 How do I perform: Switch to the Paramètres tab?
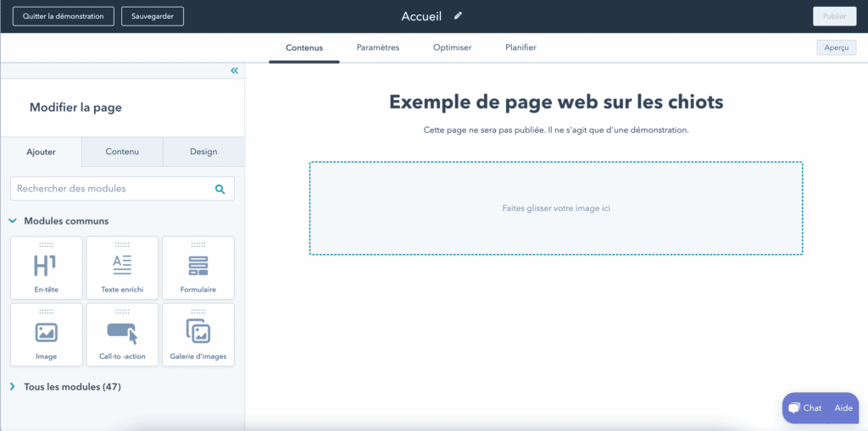(x=377, y=48)
